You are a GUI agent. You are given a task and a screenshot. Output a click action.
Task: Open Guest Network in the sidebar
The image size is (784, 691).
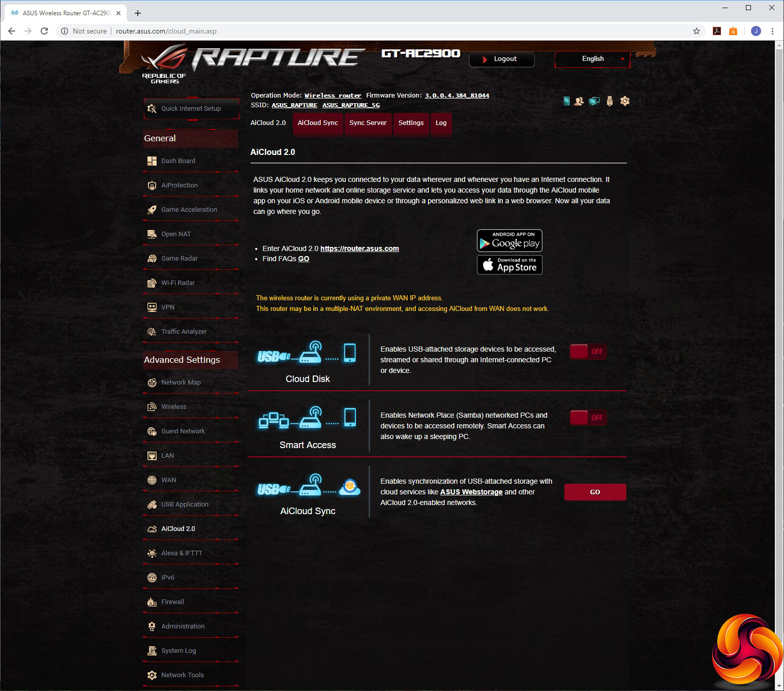tap(191, 431)
